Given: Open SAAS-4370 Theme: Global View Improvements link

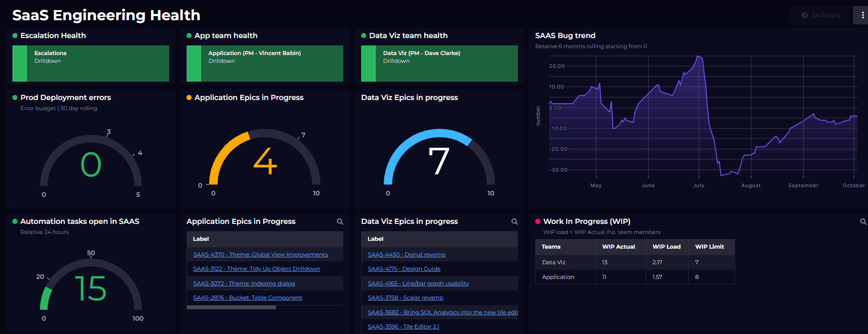Looking at the screenshot, I should pyautogui.click(x=260, y=255).
